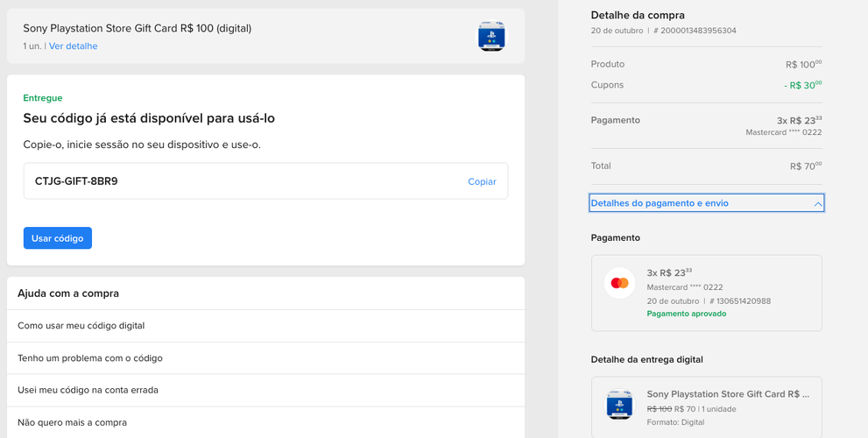The height and width of the screenshot is (438, 868).
Task: Click the gift card icon in digital delivery
Action: (619, 404)
